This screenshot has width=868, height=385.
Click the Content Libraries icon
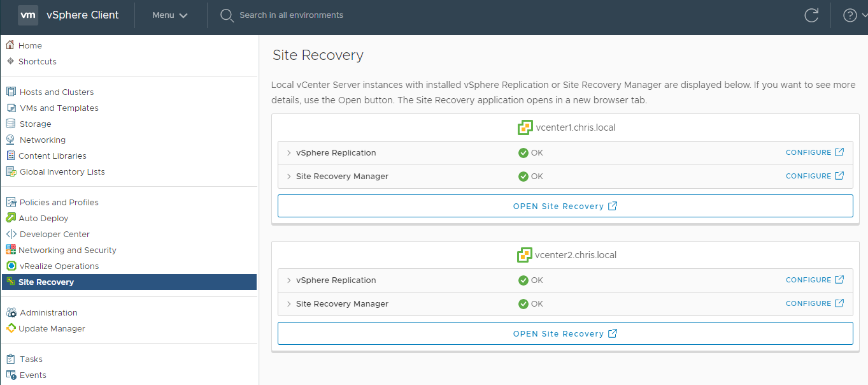click(x=11, y=156)
